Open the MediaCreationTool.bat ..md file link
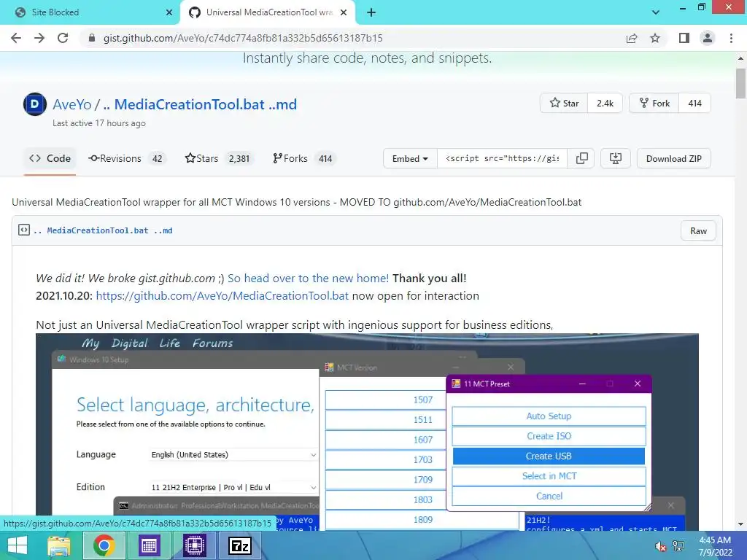Screen dimensions: 747x560 (103, 230)
